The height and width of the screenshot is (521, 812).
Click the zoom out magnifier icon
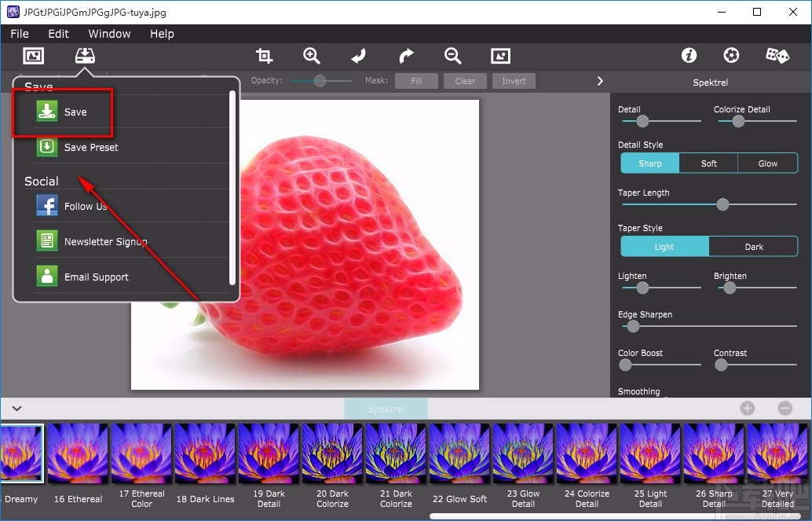[x=452, y=56]
